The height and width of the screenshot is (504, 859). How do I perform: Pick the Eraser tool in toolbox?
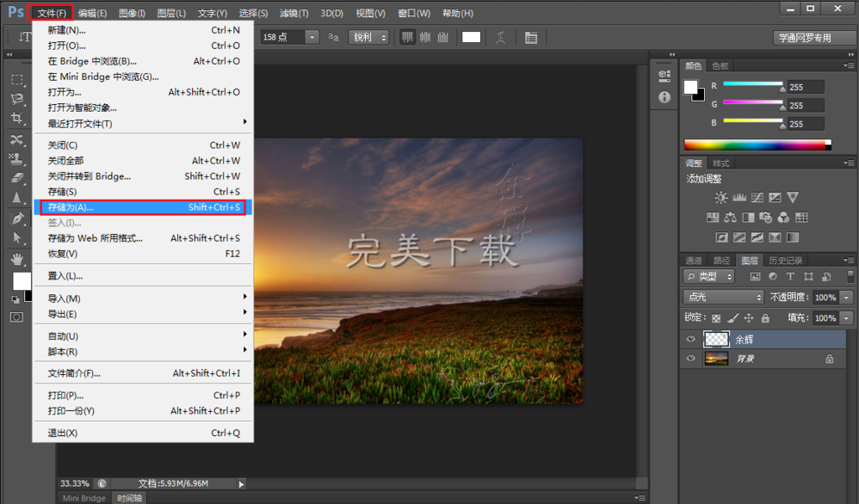pyautogui.click(x=16, y=178)
